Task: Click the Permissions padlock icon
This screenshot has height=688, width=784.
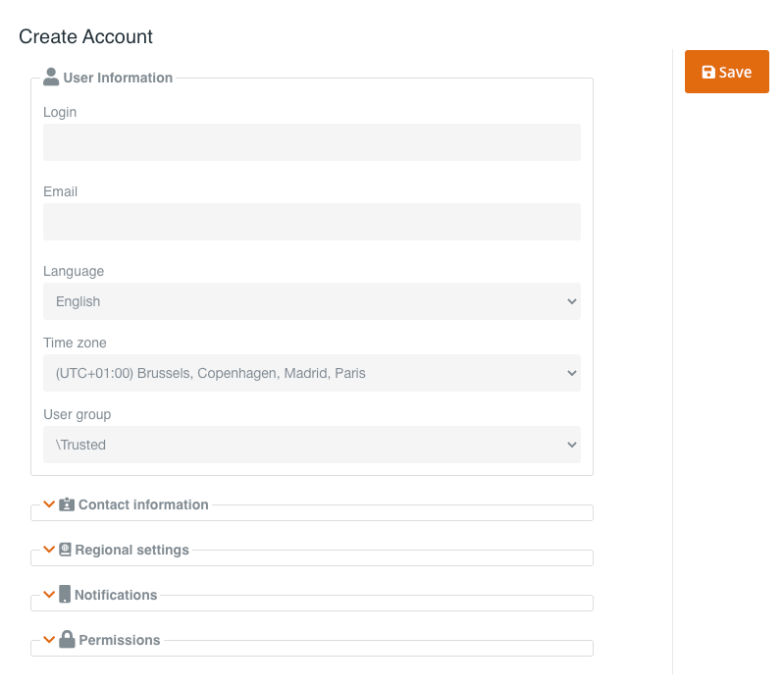Action: click(x=67, y=640)
